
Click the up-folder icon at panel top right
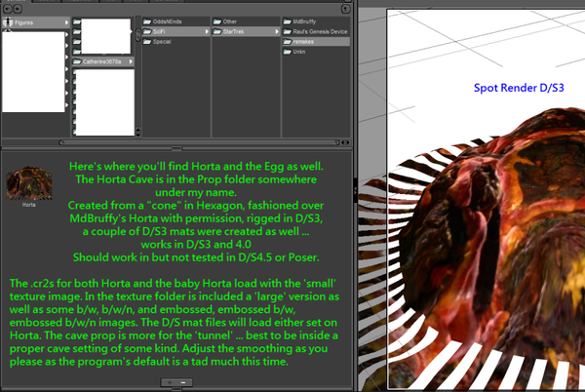346,9
